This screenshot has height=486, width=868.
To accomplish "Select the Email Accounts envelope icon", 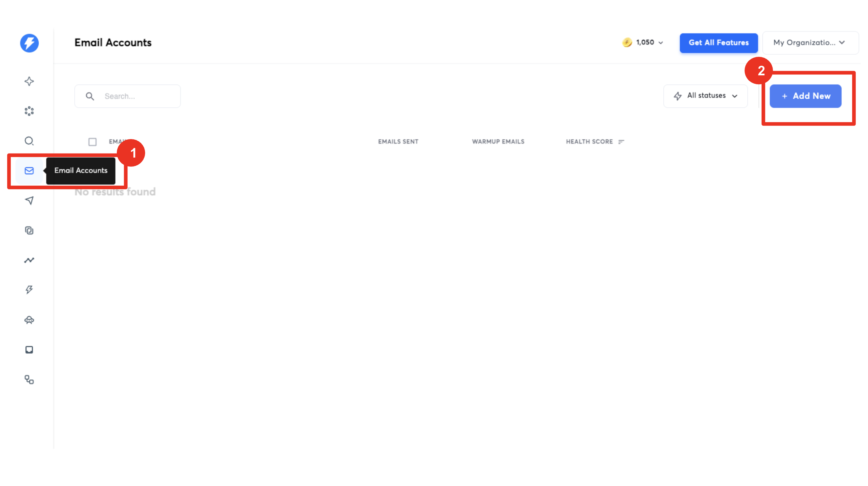I will pyautogui.click(x=29, y=171).
